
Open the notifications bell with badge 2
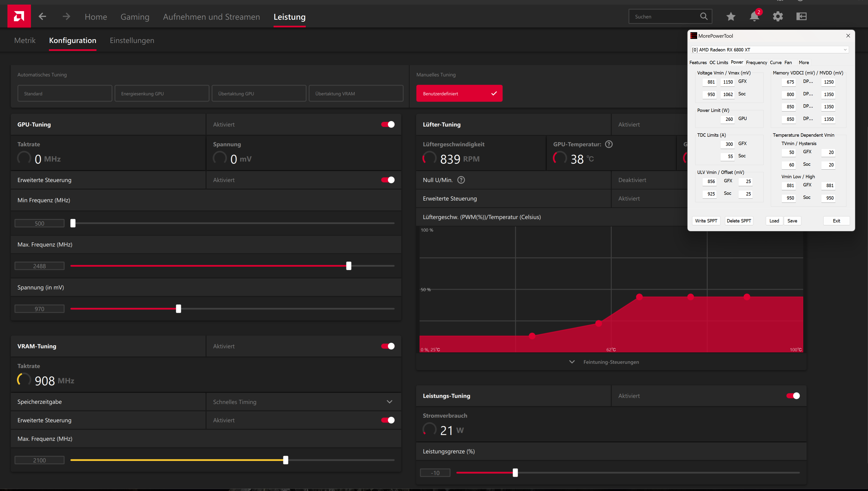(754, 16)
